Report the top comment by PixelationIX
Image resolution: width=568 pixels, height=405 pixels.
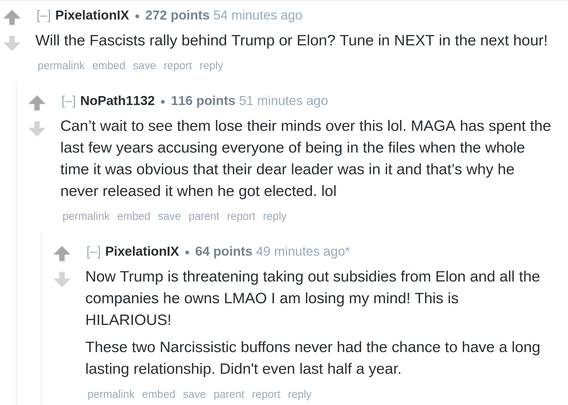178,66
